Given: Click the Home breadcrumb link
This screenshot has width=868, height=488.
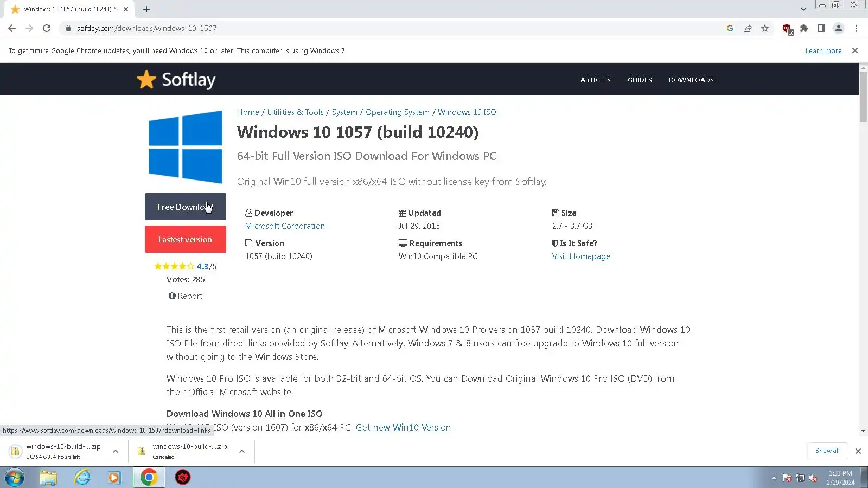Looking at the screenshot, I should click(248, 112).
